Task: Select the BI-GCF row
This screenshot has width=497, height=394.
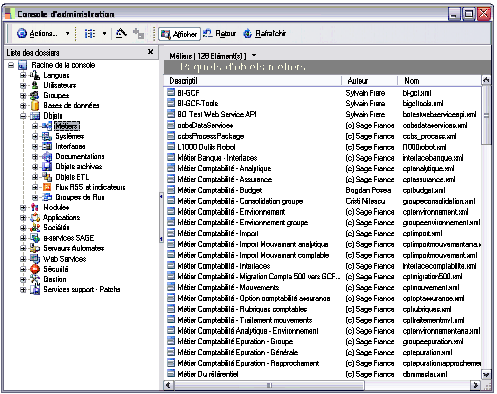Action: click(x=323, y=93)
